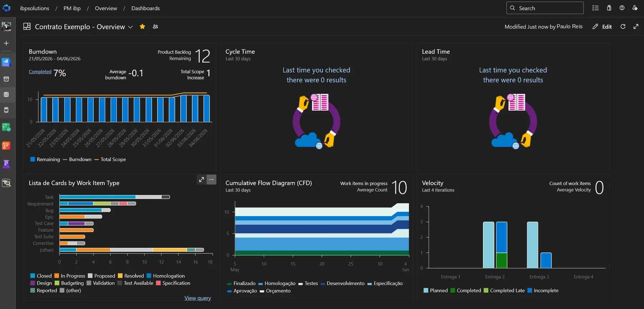This screenshot has width=644, height=309.
Task: Select the Dashboards icon in sidebar
Action: 6,94
